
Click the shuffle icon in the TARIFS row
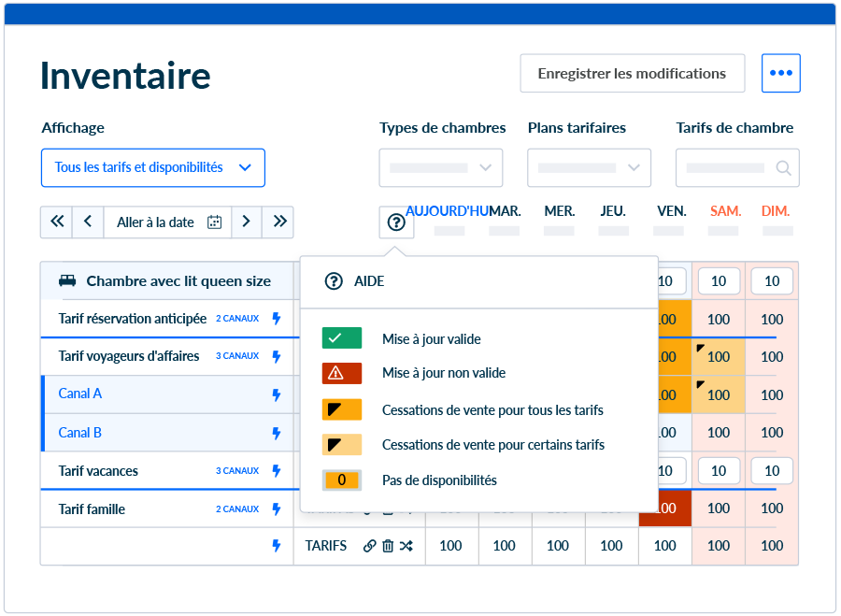pyautogui.click(x=406, y=546)
